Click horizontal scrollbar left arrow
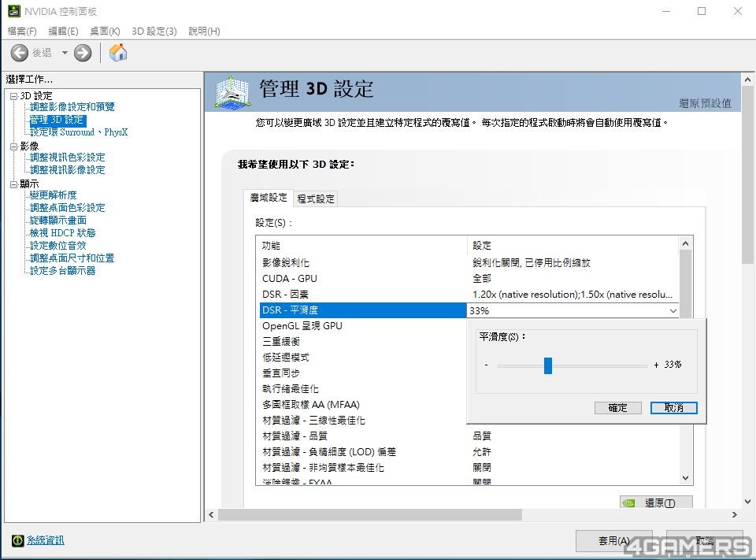 click(x=211, y=514)
